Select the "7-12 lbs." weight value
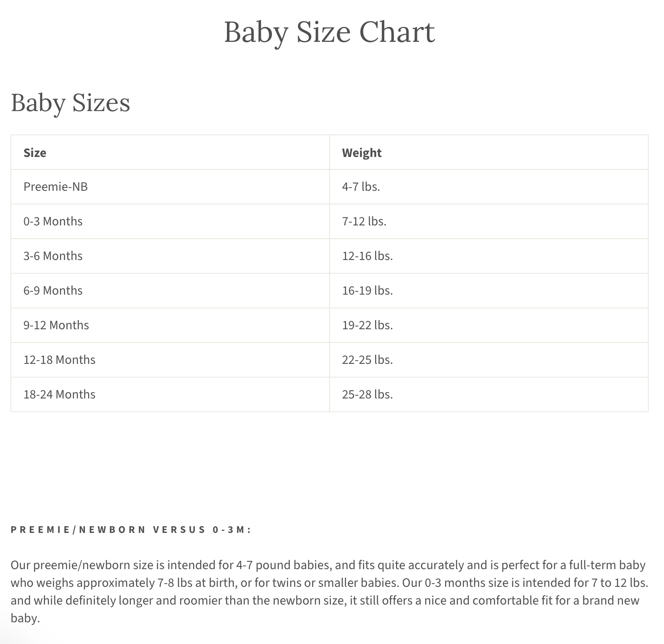This screenshot has width=664, height=644. point(364,221)
